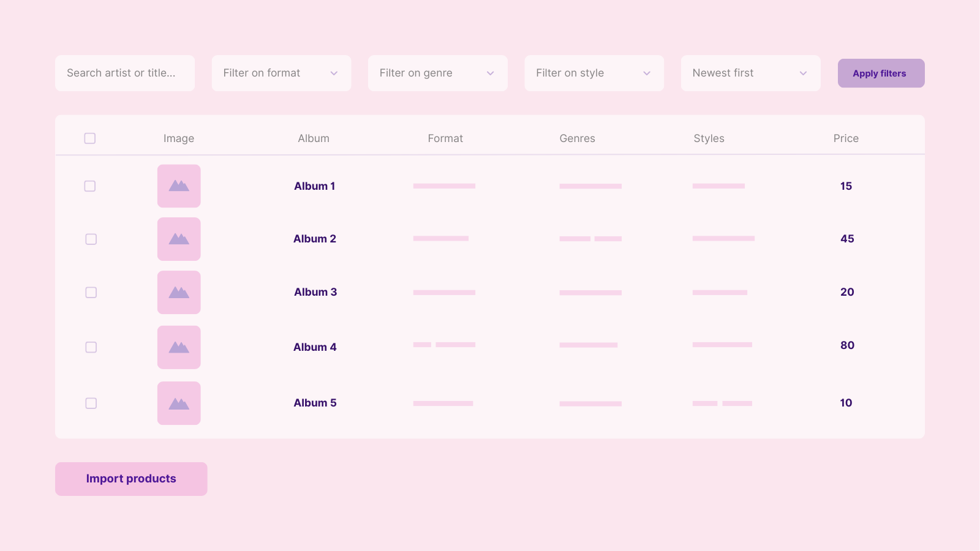Select the Album 3 row checkbox

coord(91,293)
